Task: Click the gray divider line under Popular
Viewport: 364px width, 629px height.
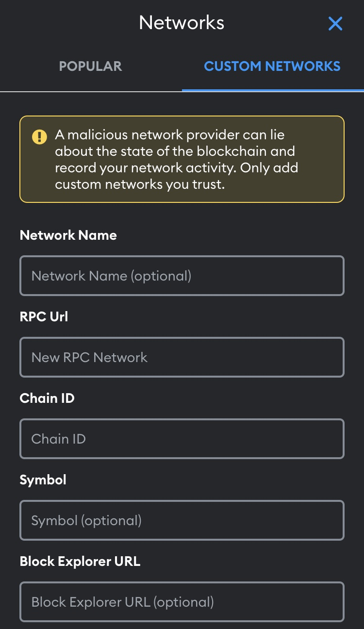Action: point(91,91)
